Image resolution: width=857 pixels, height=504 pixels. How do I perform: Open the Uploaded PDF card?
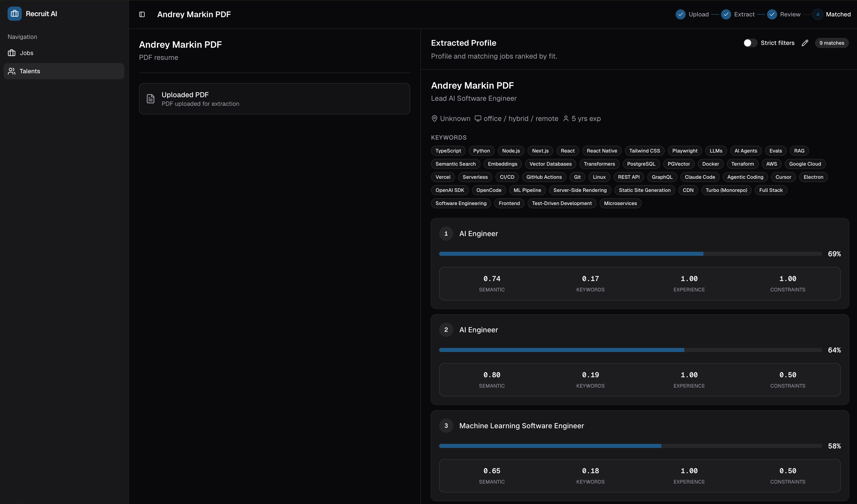click(274, 98)
